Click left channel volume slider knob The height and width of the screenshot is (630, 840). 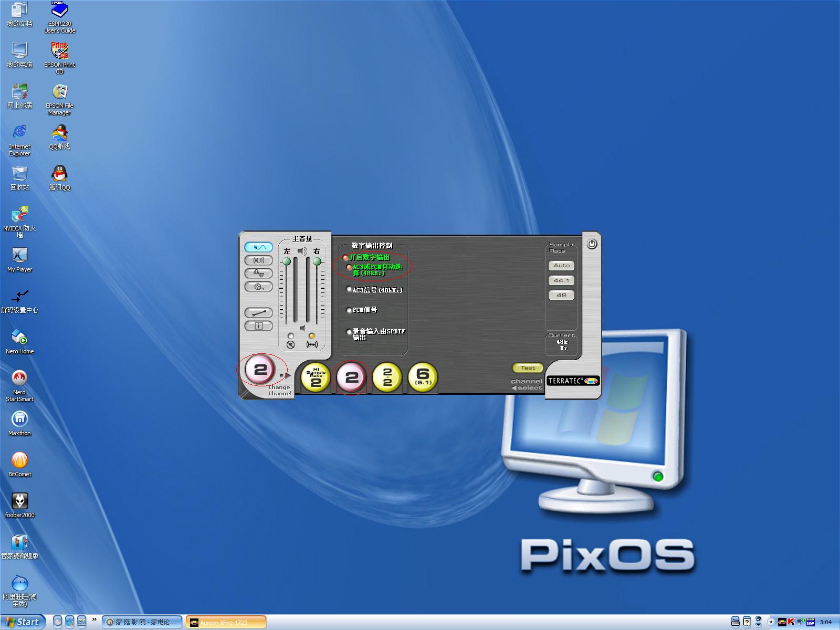coord(287,261)
